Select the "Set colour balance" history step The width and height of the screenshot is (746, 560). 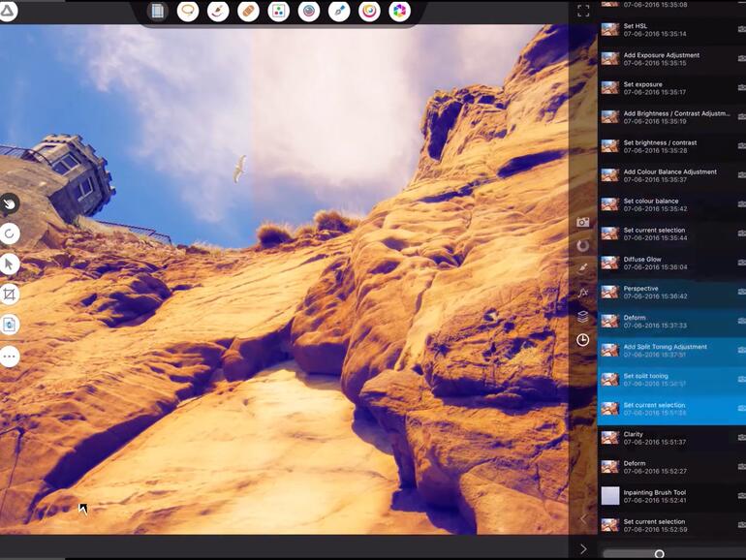671,204
